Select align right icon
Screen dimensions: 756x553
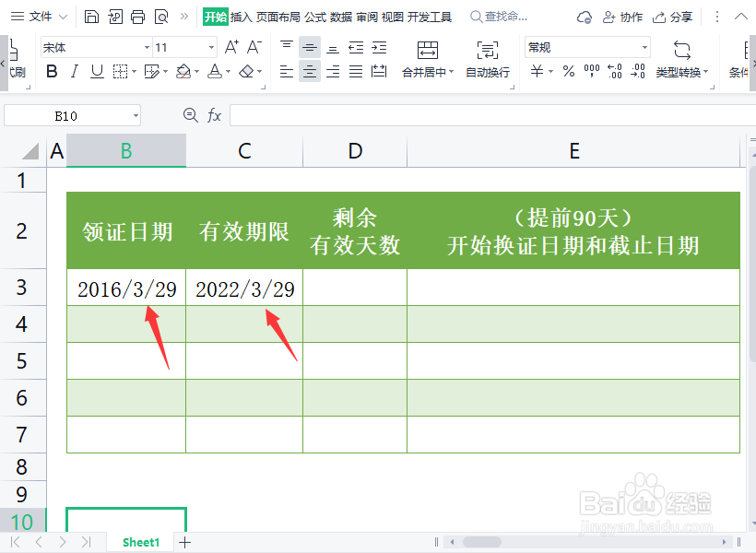point(333,71)
